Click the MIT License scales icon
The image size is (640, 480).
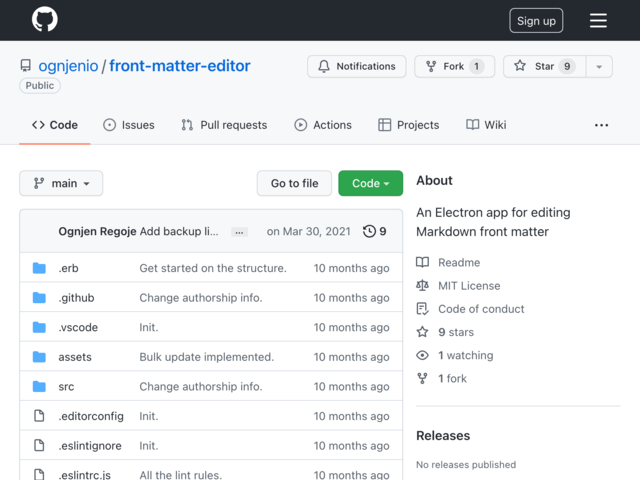click(422, 286)
